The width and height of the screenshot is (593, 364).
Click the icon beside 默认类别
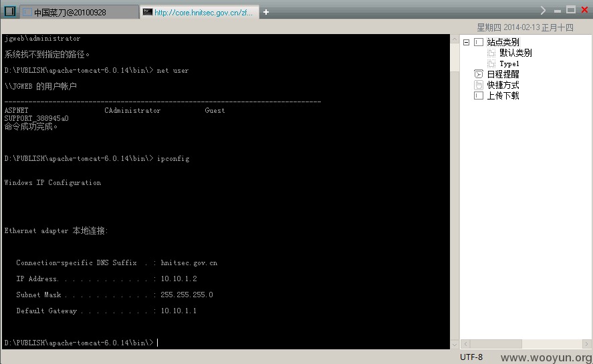[491, 53]
